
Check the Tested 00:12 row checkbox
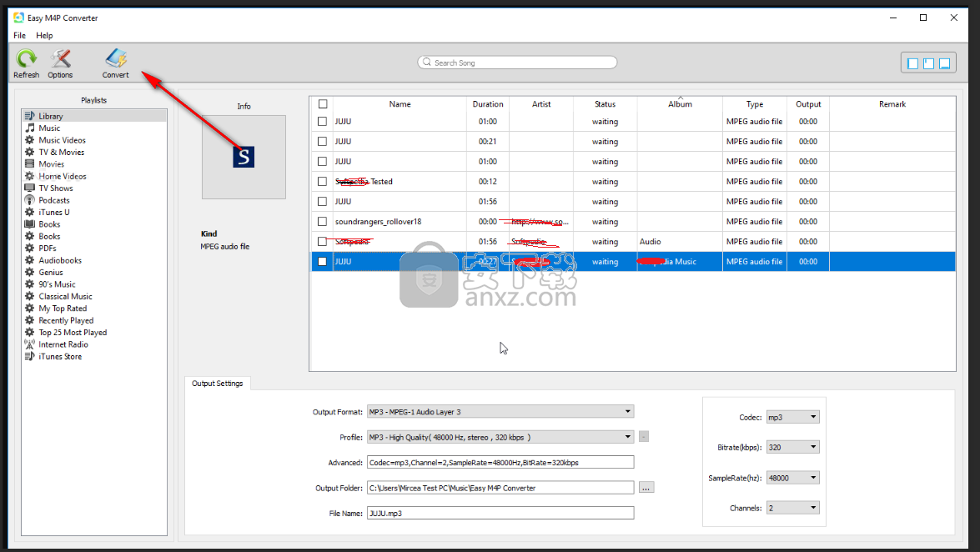tap(323, 181)
